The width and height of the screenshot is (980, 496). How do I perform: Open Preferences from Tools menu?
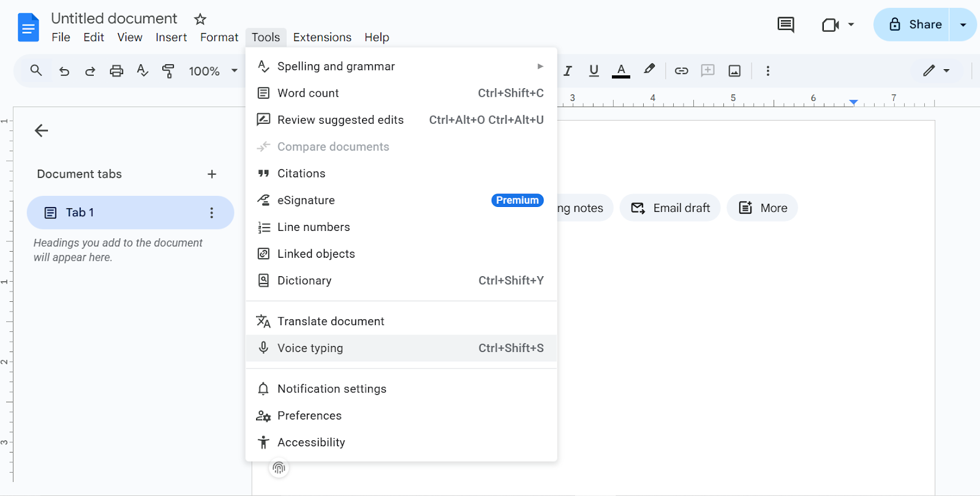click(401, 416)
